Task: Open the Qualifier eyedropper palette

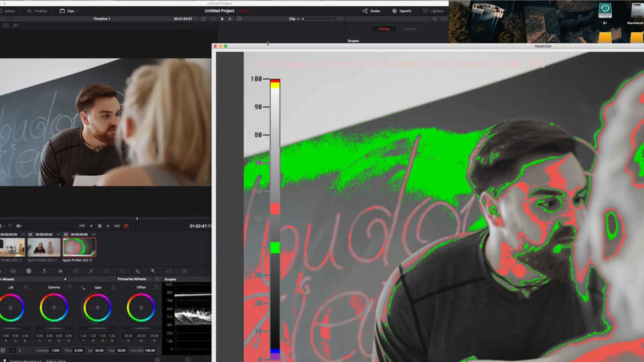Action: coord(91,271)
